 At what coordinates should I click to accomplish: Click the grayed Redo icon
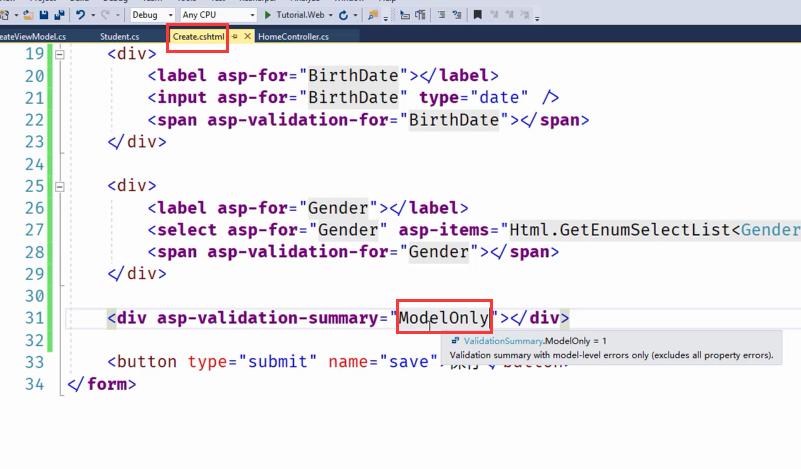pyautogui.click(x=106, y=15)
